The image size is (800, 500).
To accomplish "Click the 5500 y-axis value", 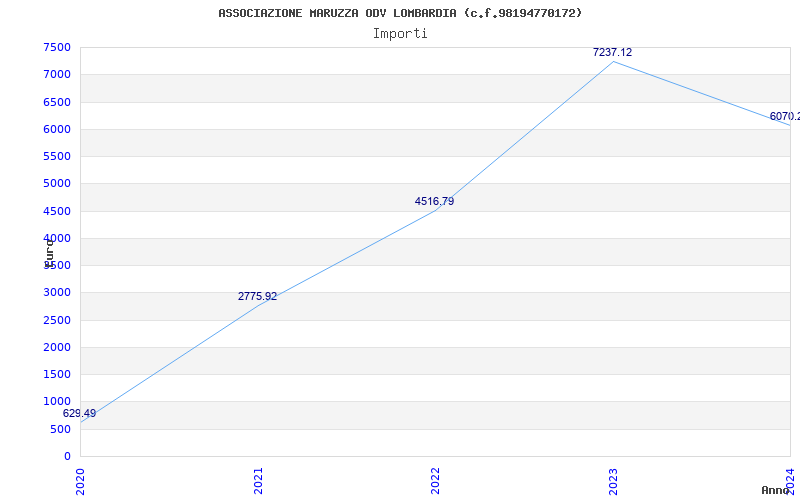I will (x=57, y=156).
